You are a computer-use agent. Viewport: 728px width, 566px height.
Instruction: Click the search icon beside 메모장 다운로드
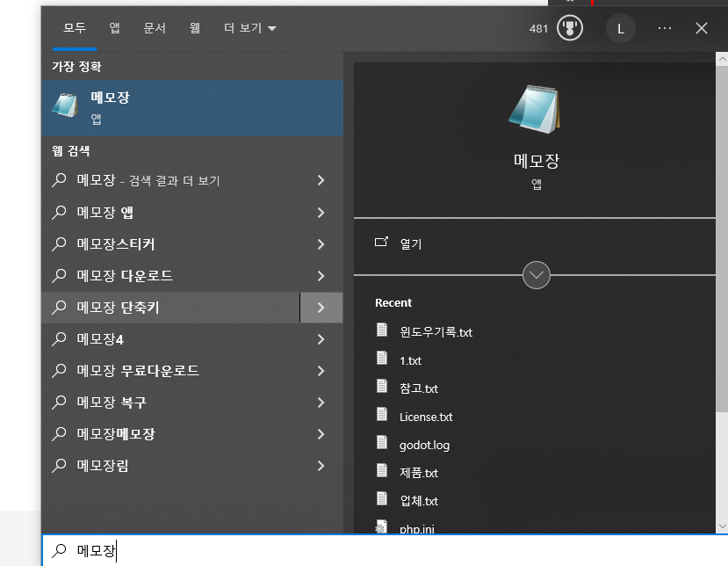59,276
